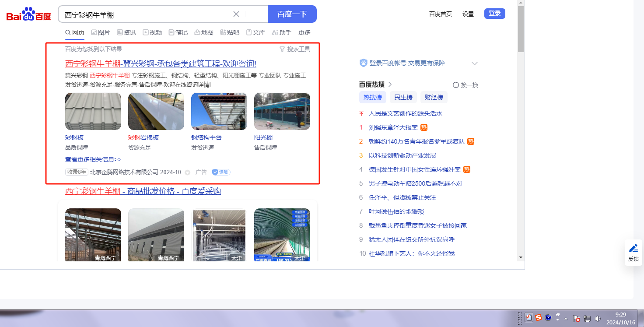644x327 pixels.
Task: Click the 热 badge beside 德国发生针对中国女性
Action: coord(467,169)
